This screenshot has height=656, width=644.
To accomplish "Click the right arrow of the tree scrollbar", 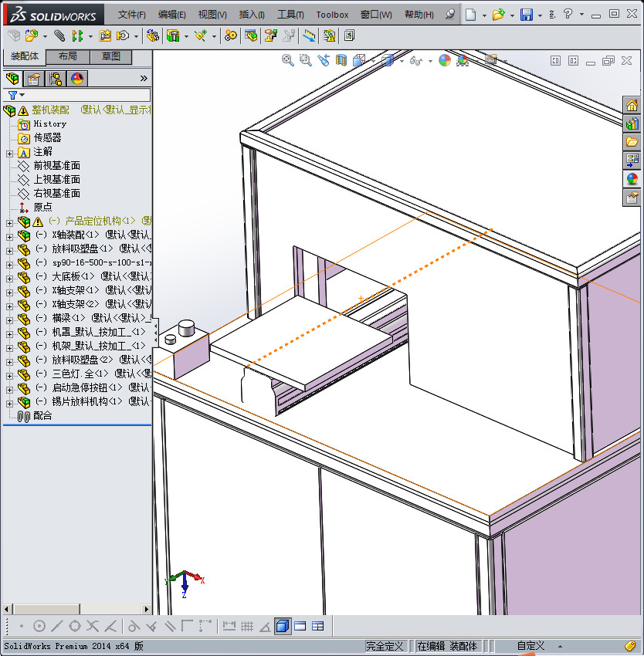I will pos(146,609).
